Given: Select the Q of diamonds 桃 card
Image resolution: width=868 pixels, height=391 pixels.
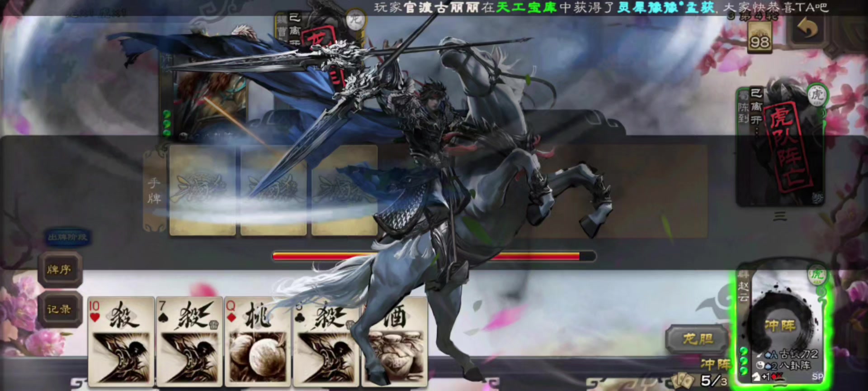Looking at the screenshot, I should [x=258, y=342].
